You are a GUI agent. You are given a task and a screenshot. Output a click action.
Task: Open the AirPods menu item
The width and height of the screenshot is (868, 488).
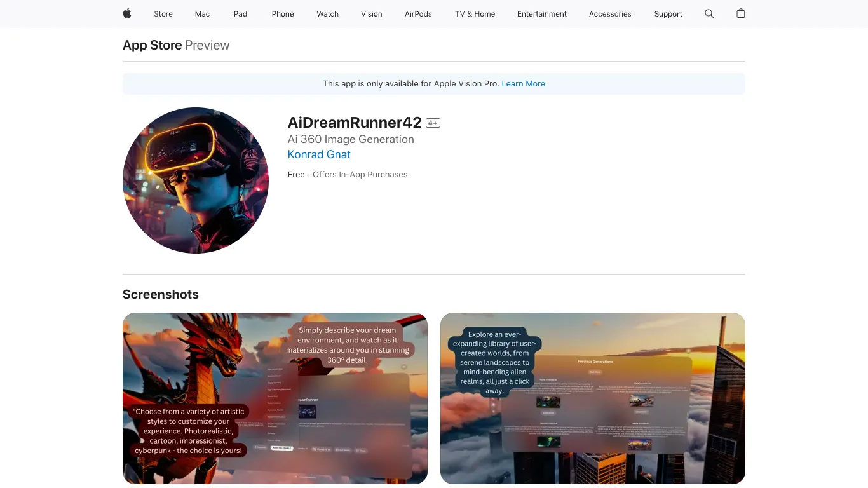pyautogui.click(x=418, y=14)
